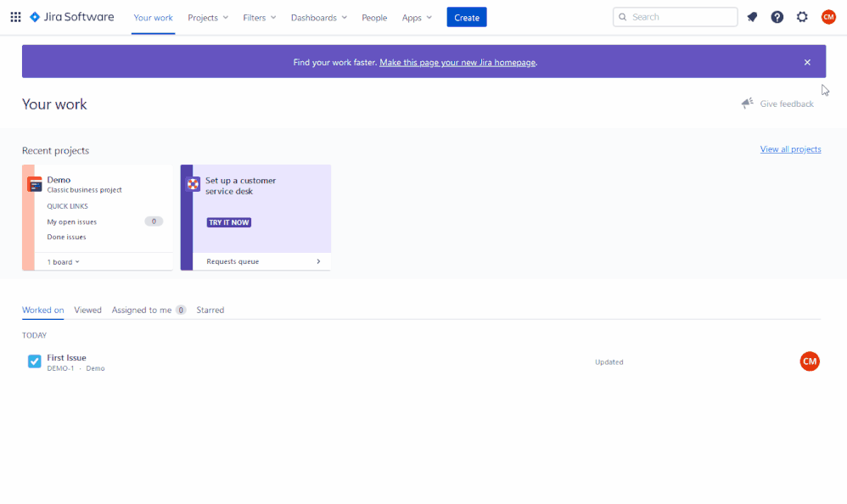847x504 pixels.
Task: Click TRY IT NOW on the service desk card
Action: [x=227, y=221]
